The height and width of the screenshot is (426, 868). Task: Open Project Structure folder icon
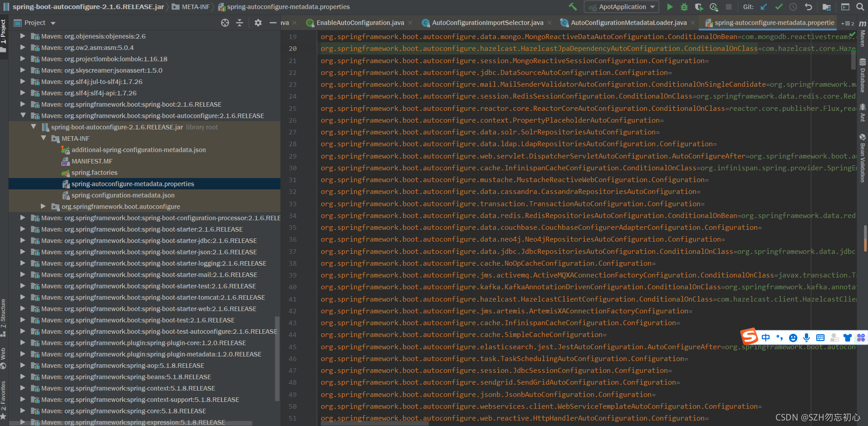click(x=827, y=7)
